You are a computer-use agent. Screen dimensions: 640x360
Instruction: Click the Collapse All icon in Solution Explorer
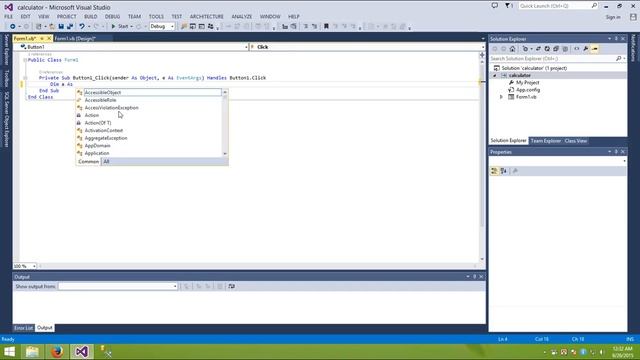(556, 49)
